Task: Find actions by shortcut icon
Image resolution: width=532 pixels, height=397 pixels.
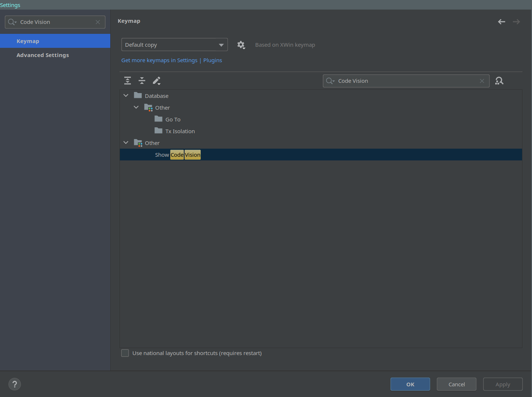Action: (499, 81)
